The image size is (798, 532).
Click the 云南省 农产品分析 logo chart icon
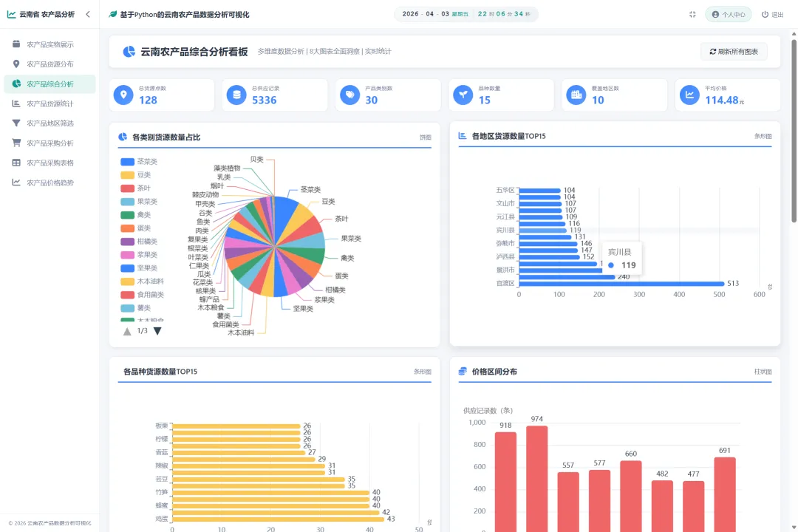(x=11, y=14)
